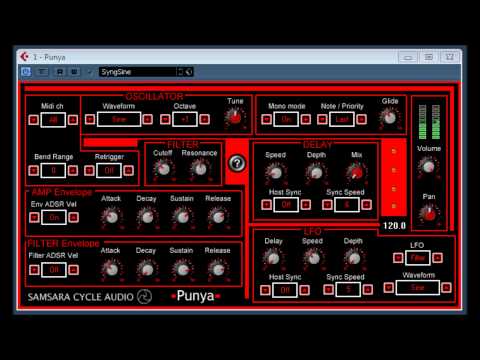Image resolution: width=480 pixels, height=360 pixels.
Task: Click the Tune knob
Action: click(x=235, y=117)
